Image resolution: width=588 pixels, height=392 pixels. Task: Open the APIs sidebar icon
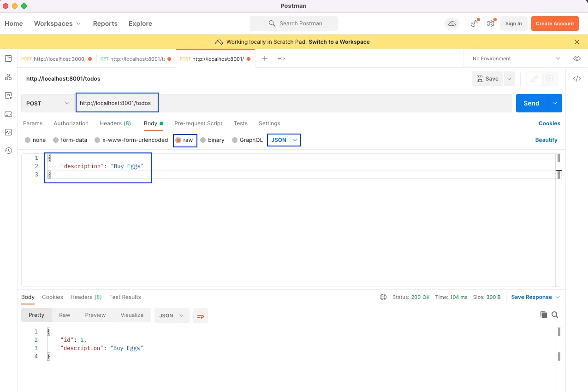pos(8,77)
